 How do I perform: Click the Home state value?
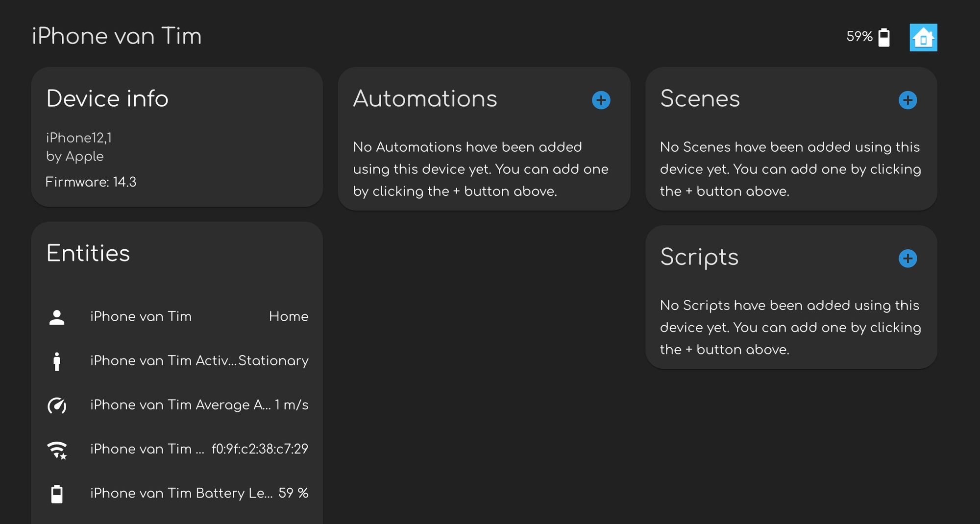coord(288,316)
